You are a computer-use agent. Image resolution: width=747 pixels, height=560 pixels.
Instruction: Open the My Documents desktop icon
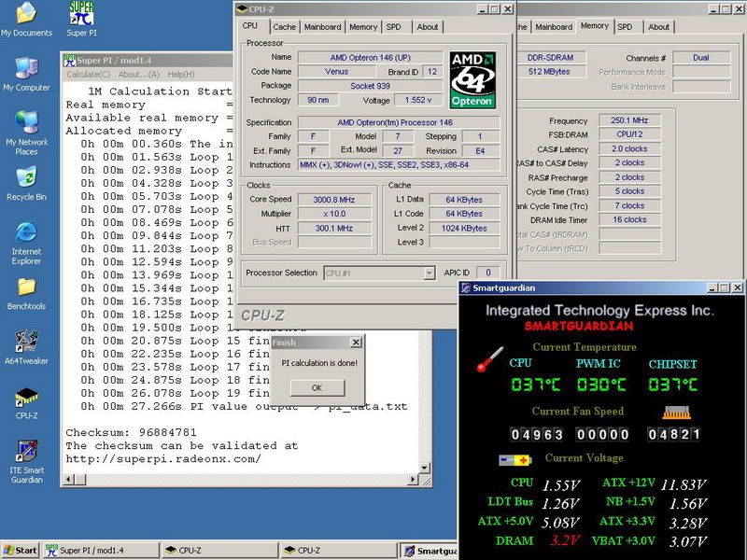coord(26,14)
